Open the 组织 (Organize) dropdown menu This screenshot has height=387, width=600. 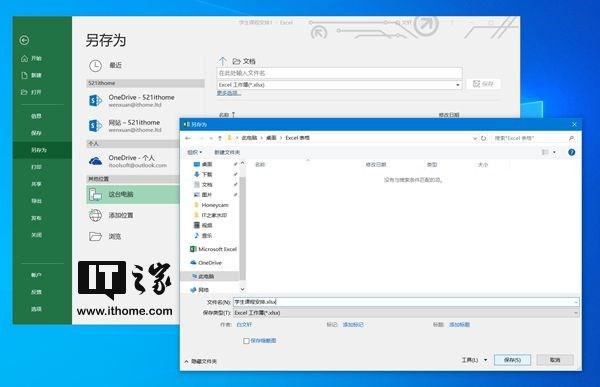194,152
